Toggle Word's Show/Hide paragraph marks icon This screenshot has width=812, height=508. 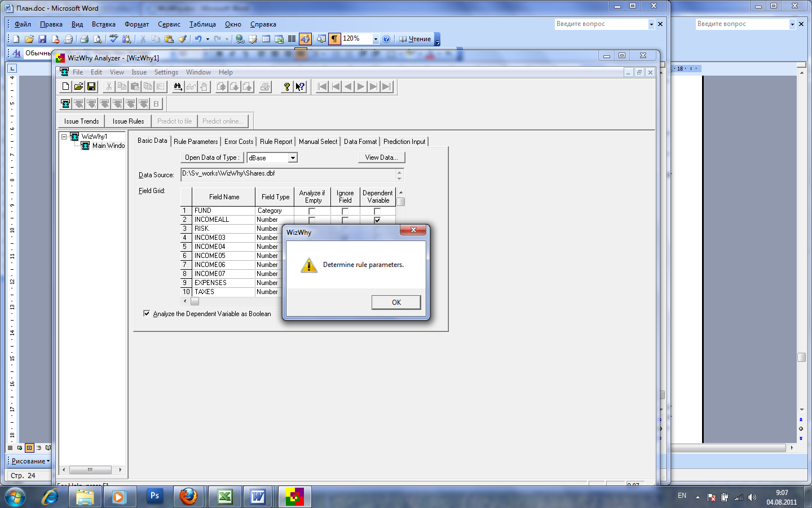(x=335, y=39)
